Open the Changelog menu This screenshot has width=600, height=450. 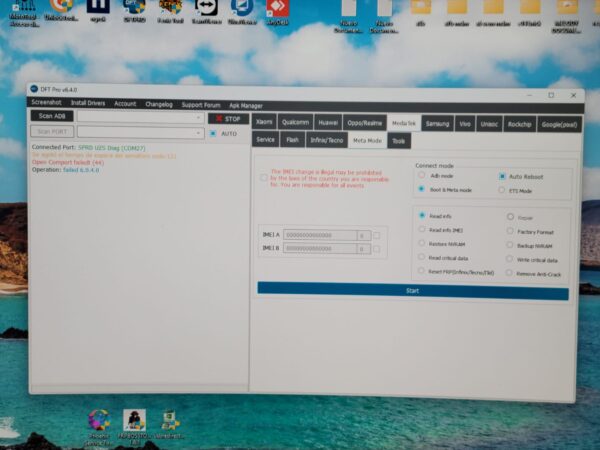coord(159,104)
